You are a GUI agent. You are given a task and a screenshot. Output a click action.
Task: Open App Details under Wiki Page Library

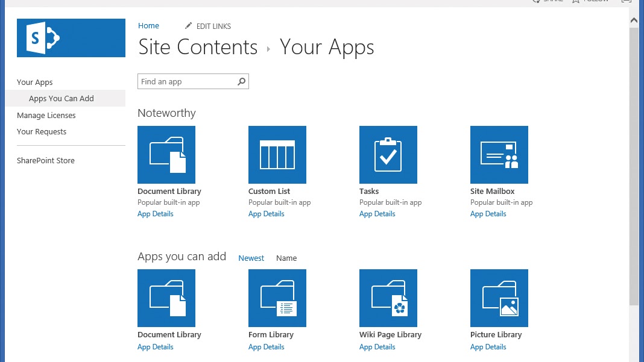pyautogui.click(x=377, y=347)
